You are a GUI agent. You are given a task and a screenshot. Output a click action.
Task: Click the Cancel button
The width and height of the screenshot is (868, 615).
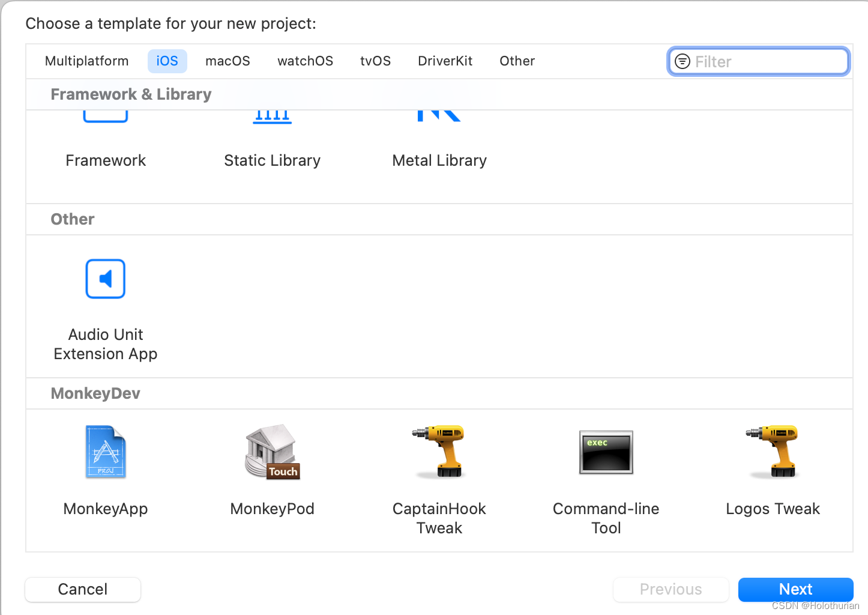tap(83, 589)
